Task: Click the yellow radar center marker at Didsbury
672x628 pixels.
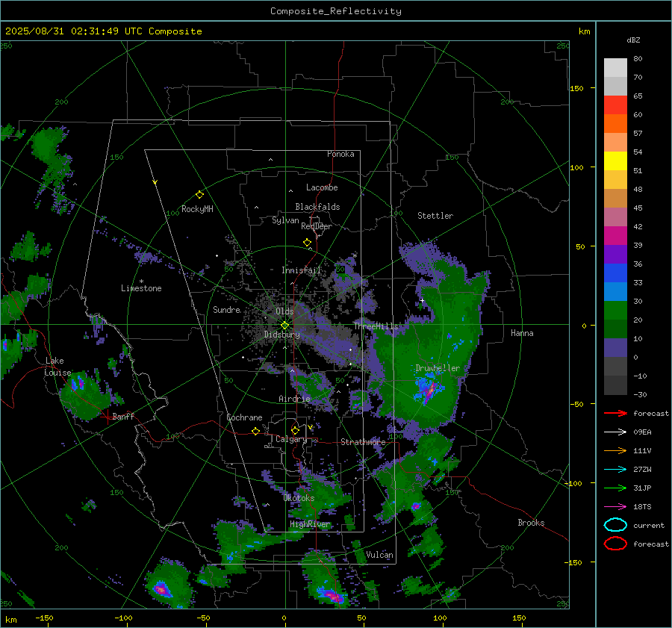Action: click(284, 326)
